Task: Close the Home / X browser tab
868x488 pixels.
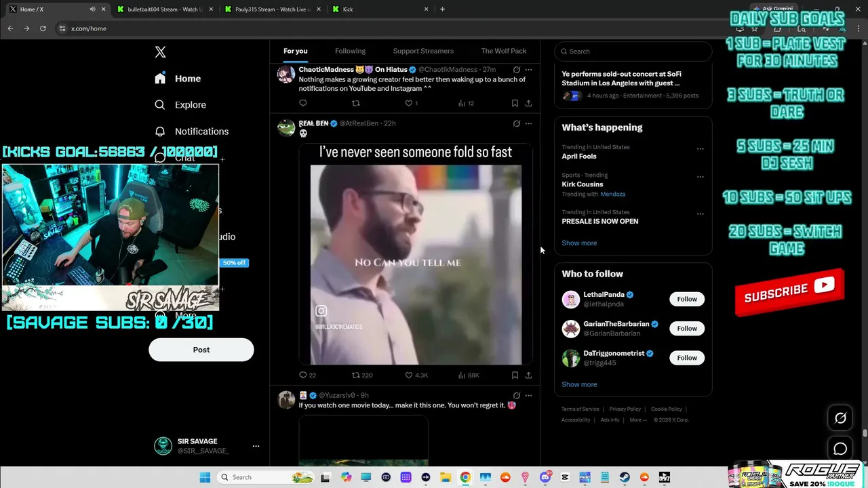Action: (x=104, y=9)
